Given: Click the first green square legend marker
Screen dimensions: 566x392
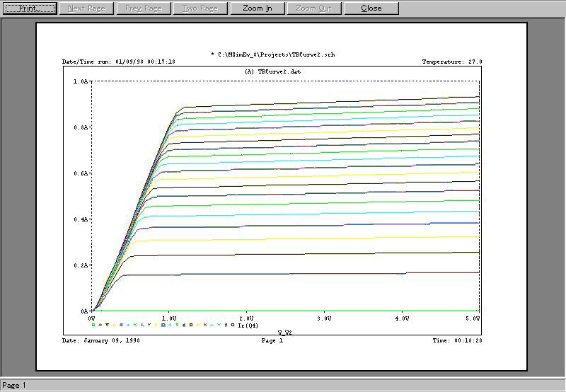Looking at the screenshot, I should [x=93, y=325].
